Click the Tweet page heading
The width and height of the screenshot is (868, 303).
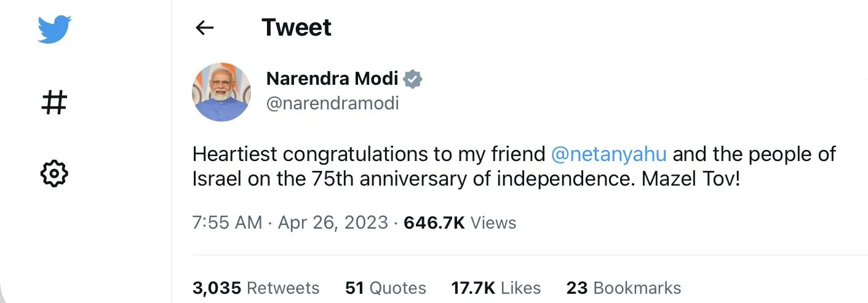coord(297,28)
